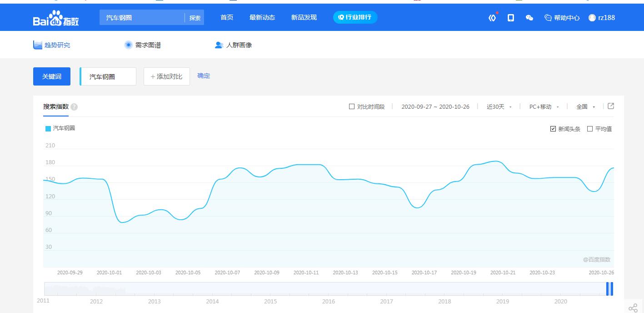This screenshot has width=644, height=313.
Task: Click the mobile device icon
Action: coord(511,18)
